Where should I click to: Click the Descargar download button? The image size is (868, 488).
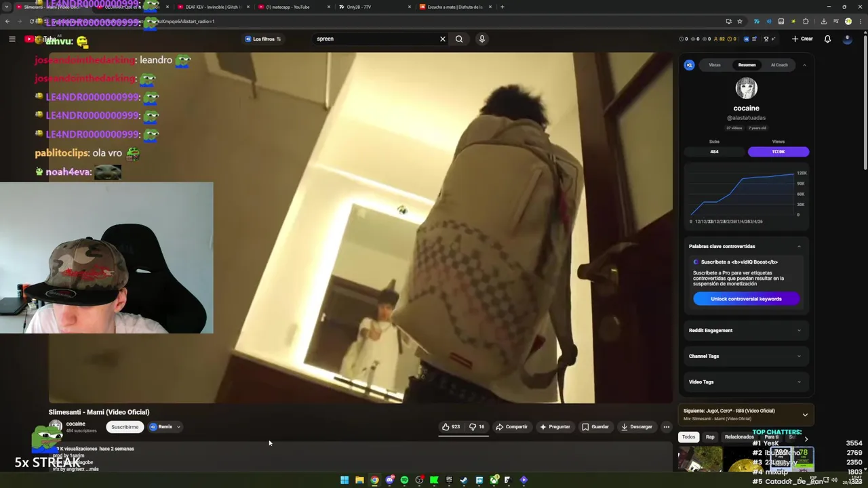click(x=637, y=427)
